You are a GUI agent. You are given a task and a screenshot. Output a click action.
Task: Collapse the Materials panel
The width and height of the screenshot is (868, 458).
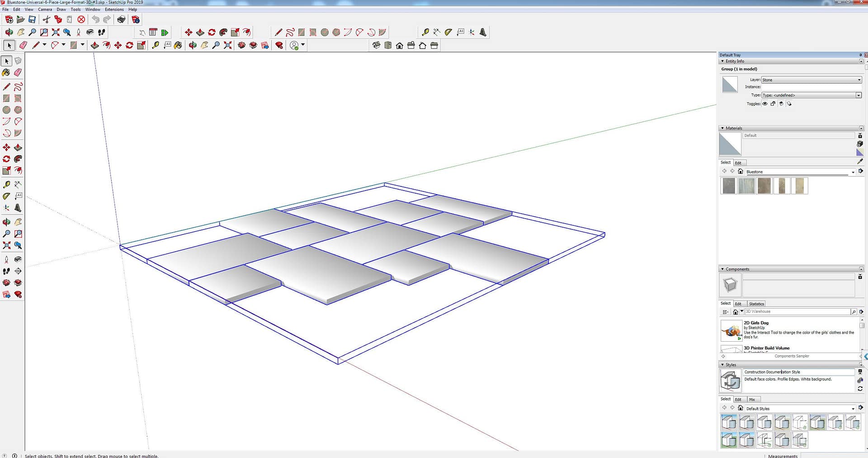722,128
